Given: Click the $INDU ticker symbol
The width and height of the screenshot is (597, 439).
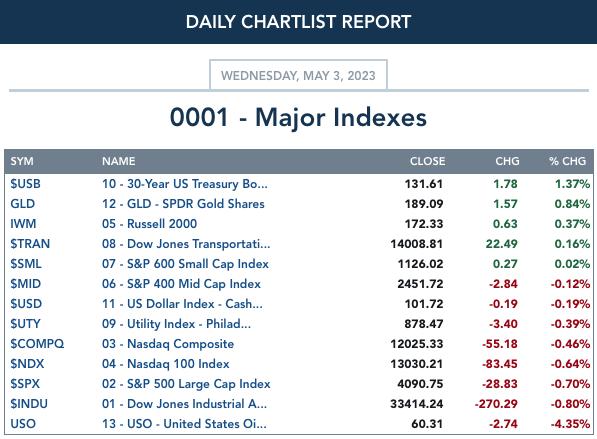Looking at the screenshot, I should 29,404.
